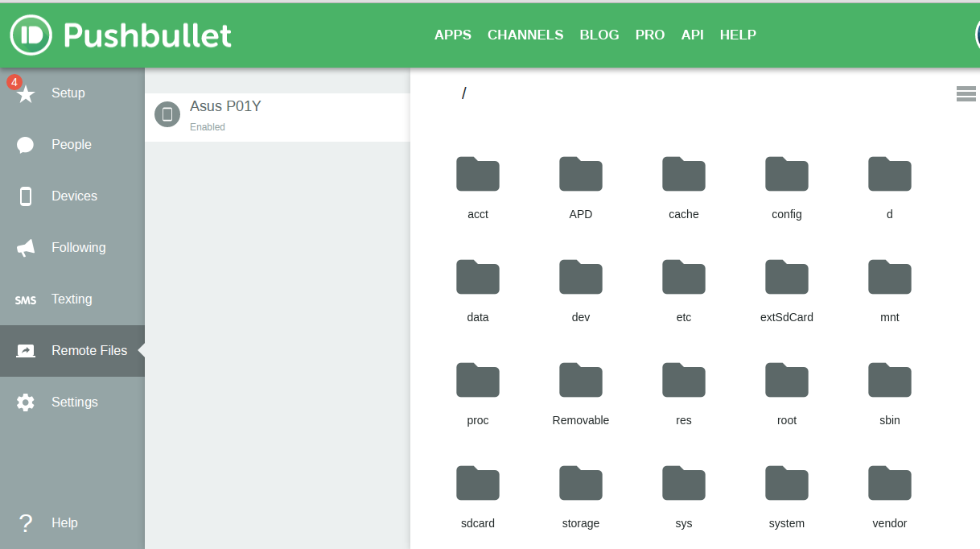
Task: Select the Asus P01Y device icon
Action: click(x=167, y=114)
